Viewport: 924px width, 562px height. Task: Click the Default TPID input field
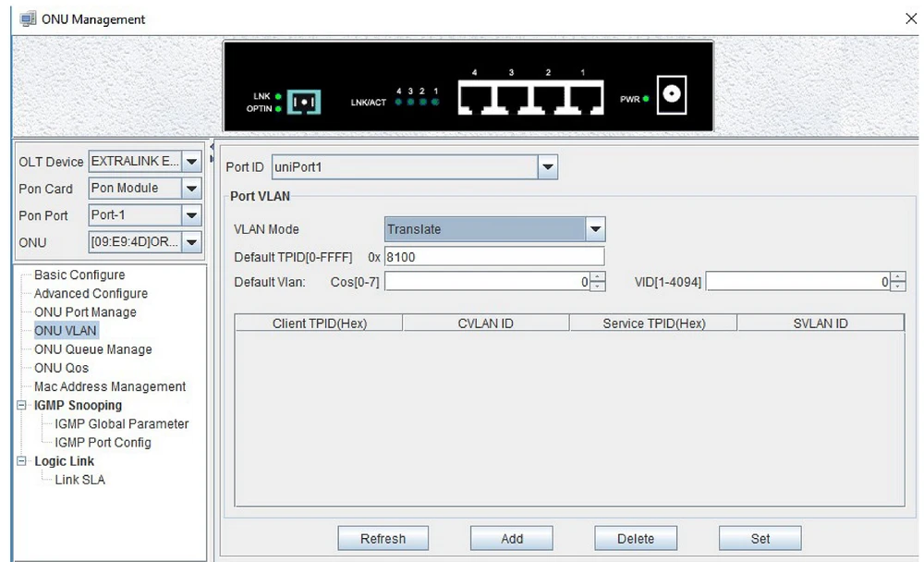pos(494,256)
